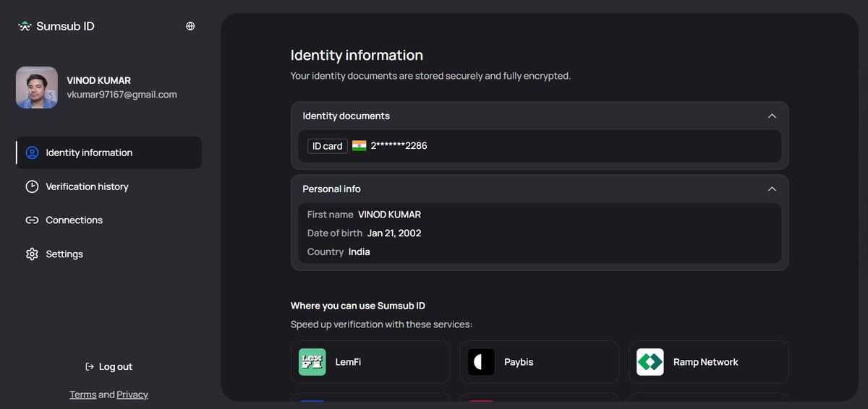Image resolution: width=868 pixels, height=409 pixels.
Task: Click the Log out arrow icon
Action: click(x=90, y=366)
